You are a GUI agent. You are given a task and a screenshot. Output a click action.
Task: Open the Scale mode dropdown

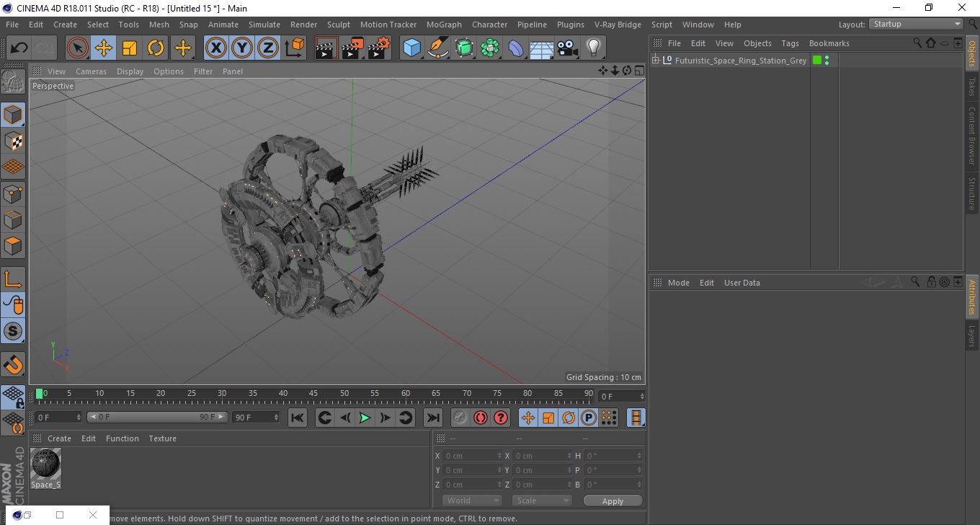[x=542, y=500]
